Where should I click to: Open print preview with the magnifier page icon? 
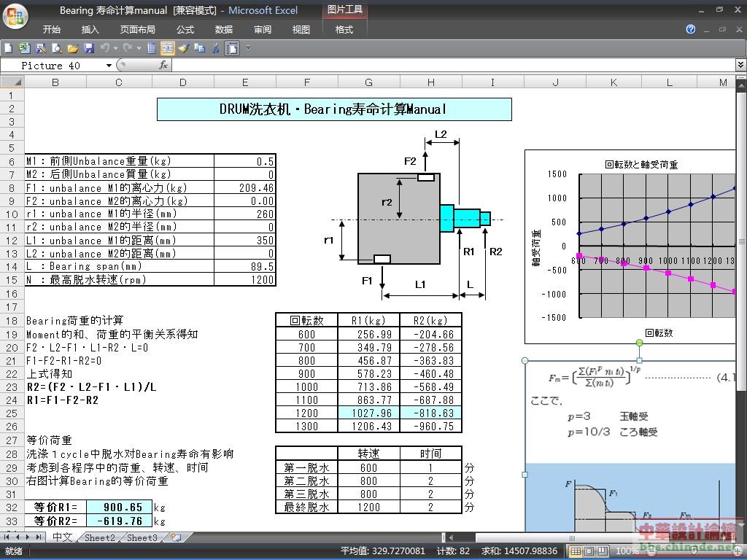(x=57, y=47)
